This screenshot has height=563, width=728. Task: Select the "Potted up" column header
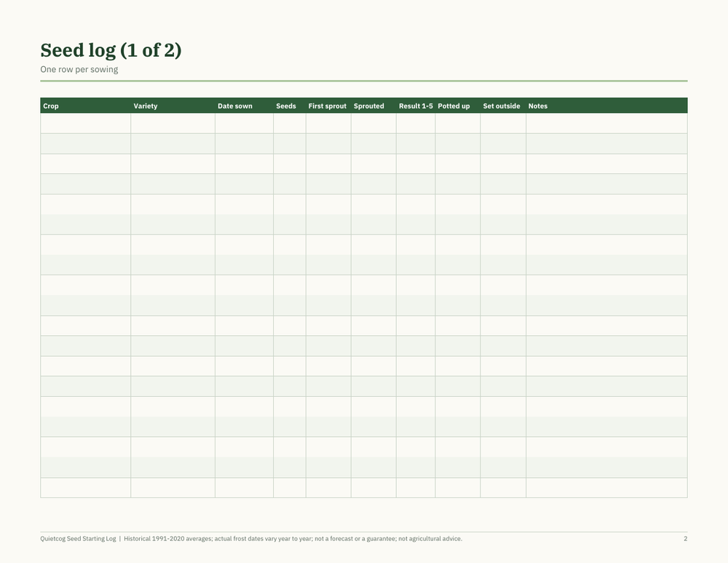coord(454,106)
